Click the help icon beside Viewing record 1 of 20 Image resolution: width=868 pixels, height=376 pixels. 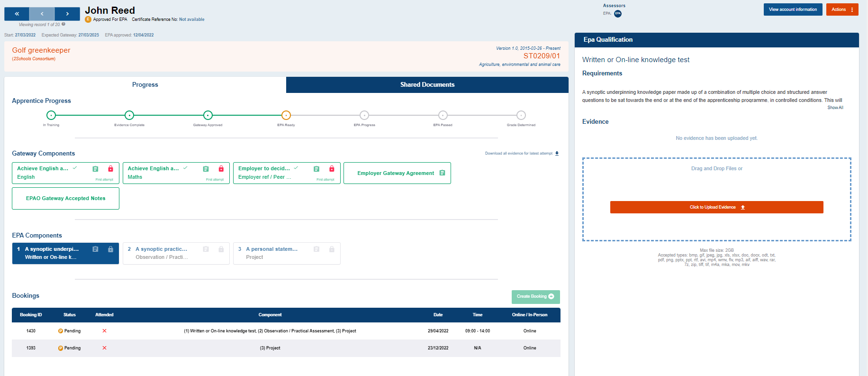(x=63, y=24)
